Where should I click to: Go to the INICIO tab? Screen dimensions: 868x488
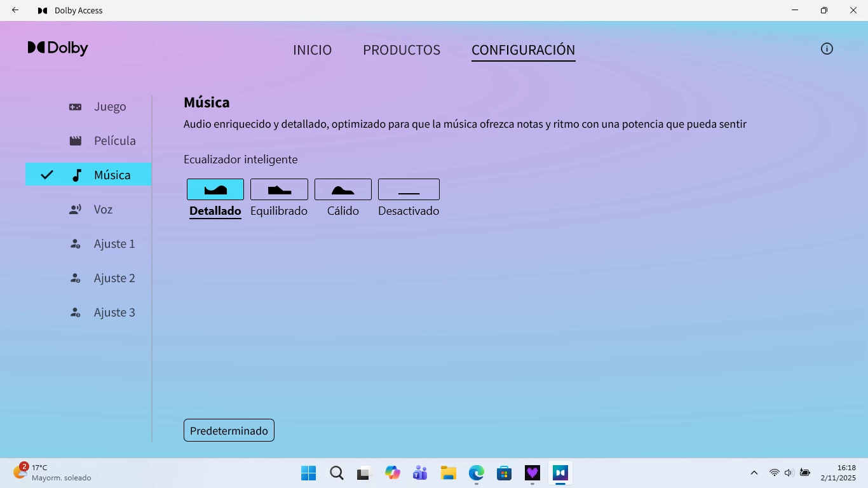[313, 50]
